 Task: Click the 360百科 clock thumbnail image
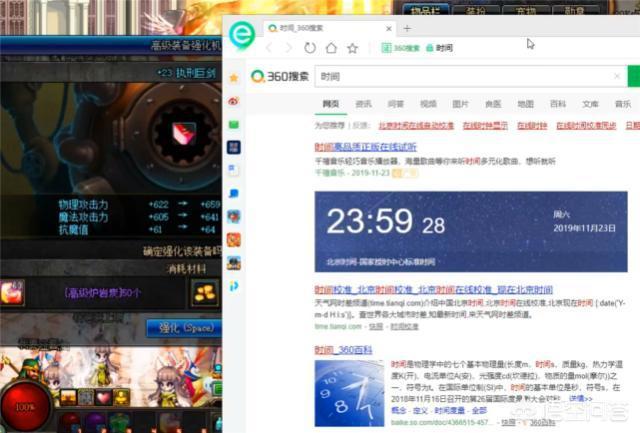point(349,392)
